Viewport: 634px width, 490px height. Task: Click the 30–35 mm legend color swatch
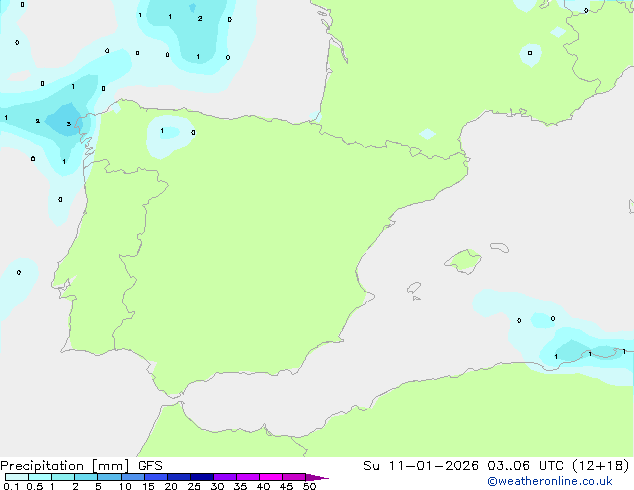point(225,477)
